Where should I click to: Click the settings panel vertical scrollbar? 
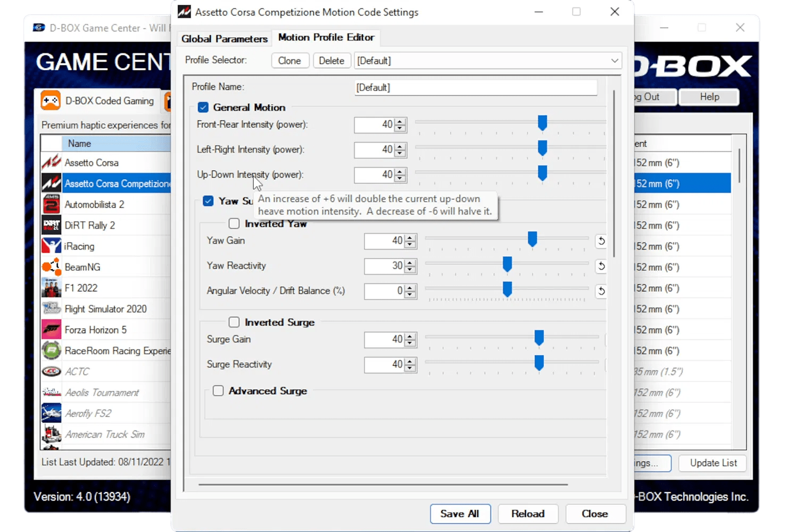pos(614,173)
